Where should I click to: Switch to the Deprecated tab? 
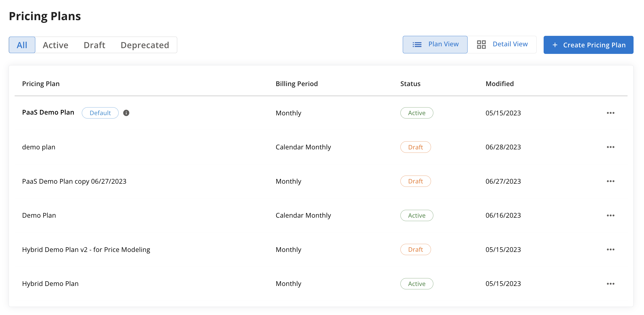pyautogui.click(x=145, y=45)
